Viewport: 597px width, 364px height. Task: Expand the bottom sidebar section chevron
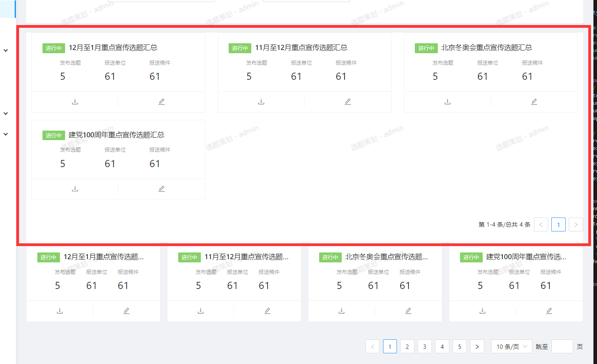(6, 134)
